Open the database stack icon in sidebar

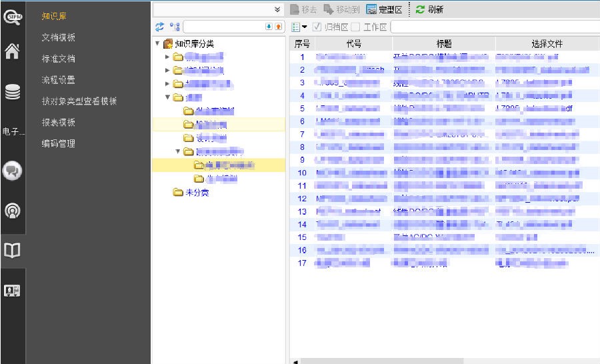click(13, 93)
